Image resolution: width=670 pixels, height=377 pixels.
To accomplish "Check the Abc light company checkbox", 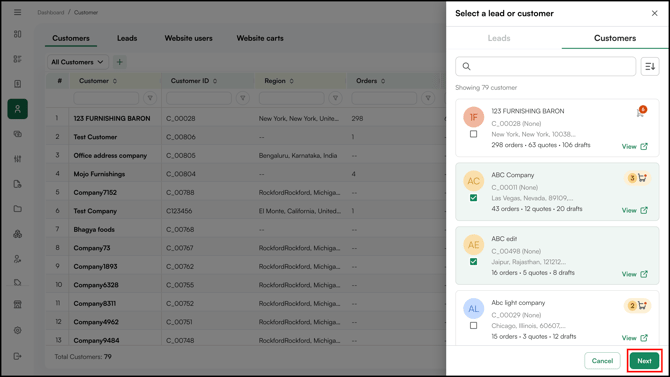I will coord(473,326).
